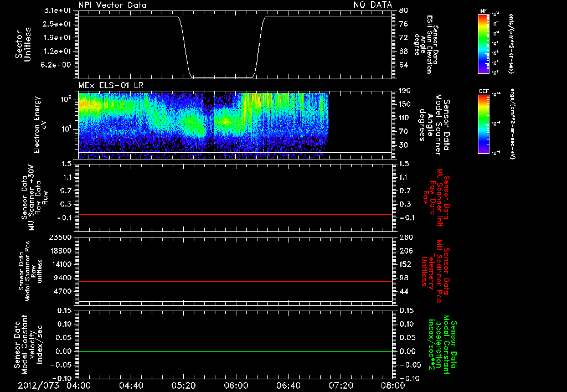Viewport: 567px width, 392px height.
Task: Select the "ESH Sun Elevation Angle" axis title
Action: (x=427, y=44)
